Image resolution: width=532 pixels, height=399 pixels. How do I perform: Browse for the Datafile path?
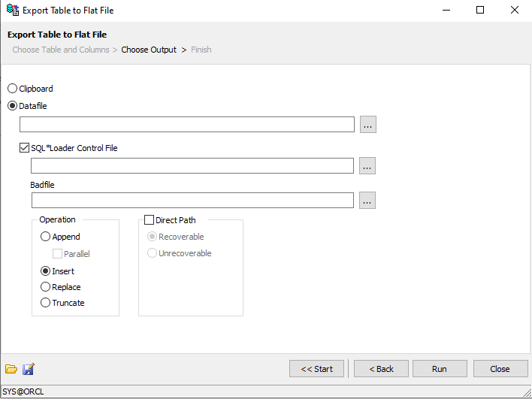click(367, 125)
